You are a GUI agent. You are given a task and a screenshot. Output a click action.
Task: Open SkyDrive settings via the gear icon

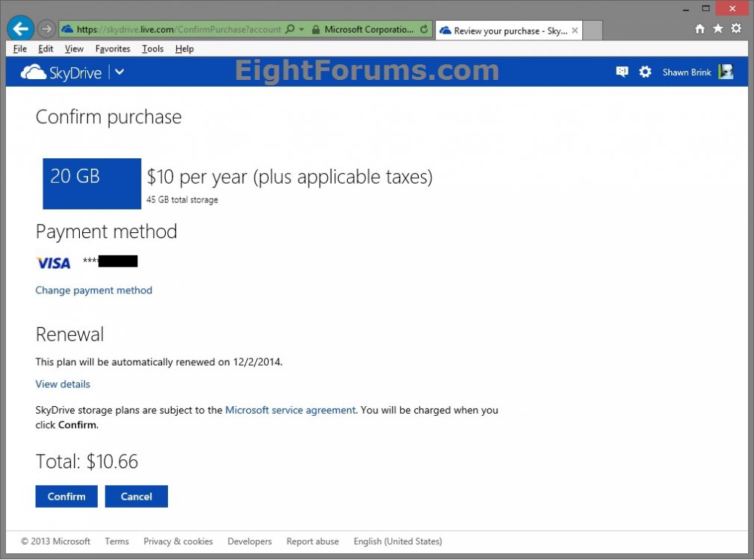644,72
